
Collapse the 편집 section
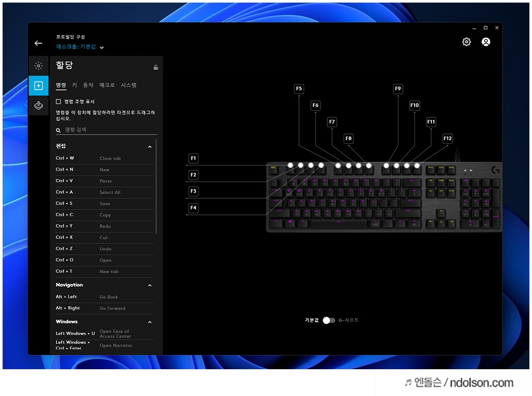tap(150, 147)
